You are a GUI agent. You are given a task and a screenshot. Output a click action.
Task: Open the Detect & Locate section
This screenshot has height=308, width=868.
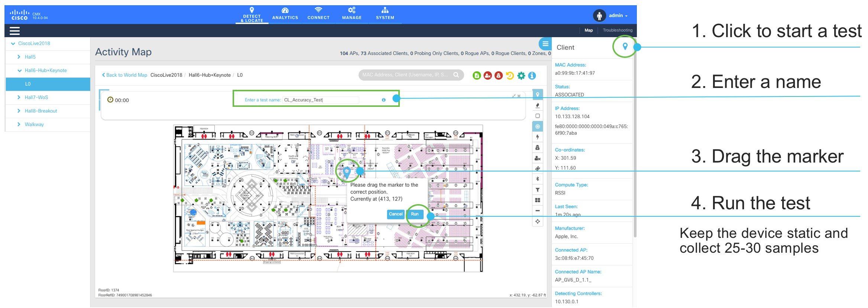tap(252, 14)
